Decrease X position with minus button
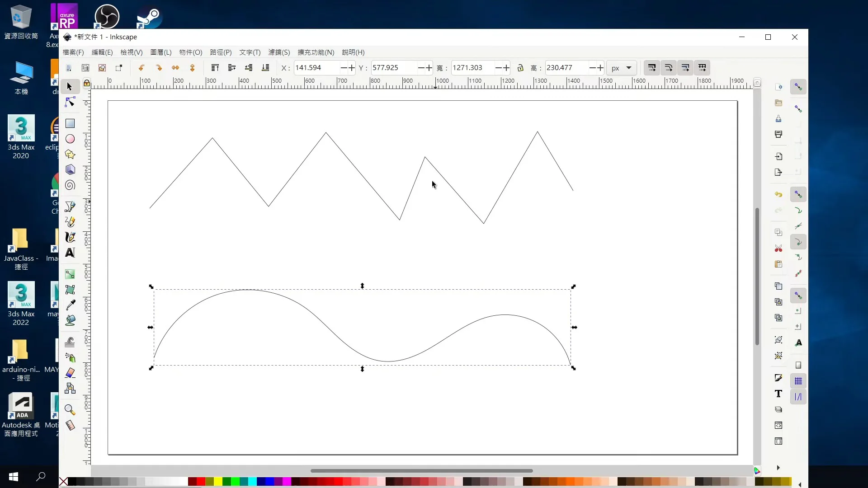This screenshot has width=868, height=488. point(344,68)
